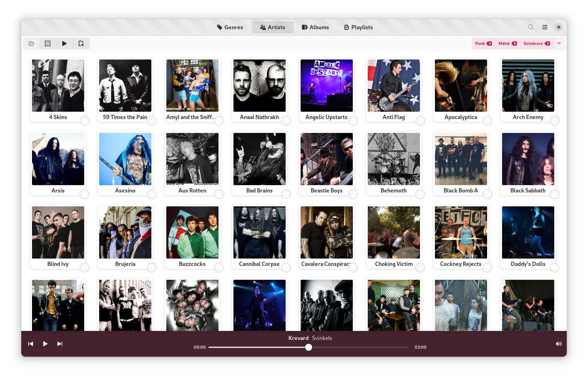Select the Behemoth checkbox circle
Image resolution: width=588 pixels, height=380 pixels.
tap(420, 194)
